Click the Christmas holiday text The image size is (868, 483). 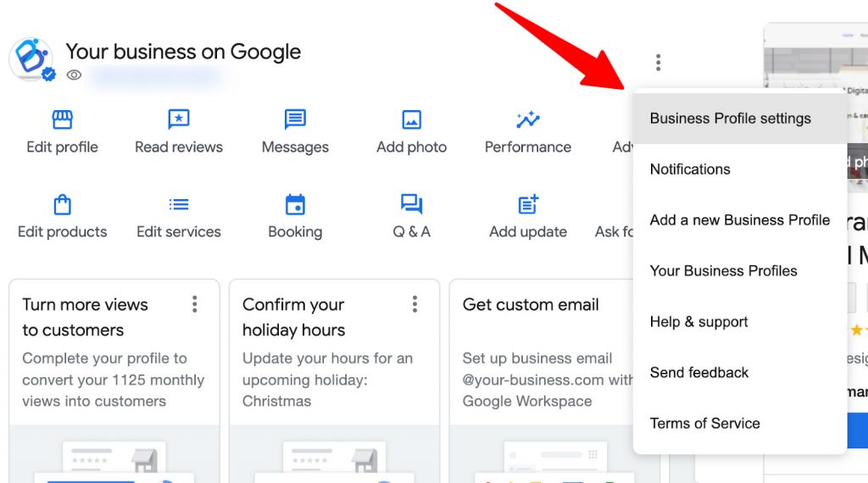coord(277,401)
